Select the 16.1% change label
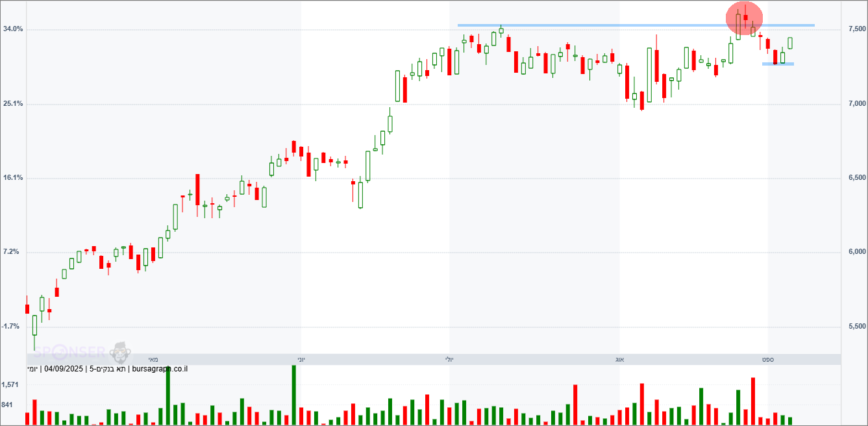868x426 pixels. (x=14, y=178)
